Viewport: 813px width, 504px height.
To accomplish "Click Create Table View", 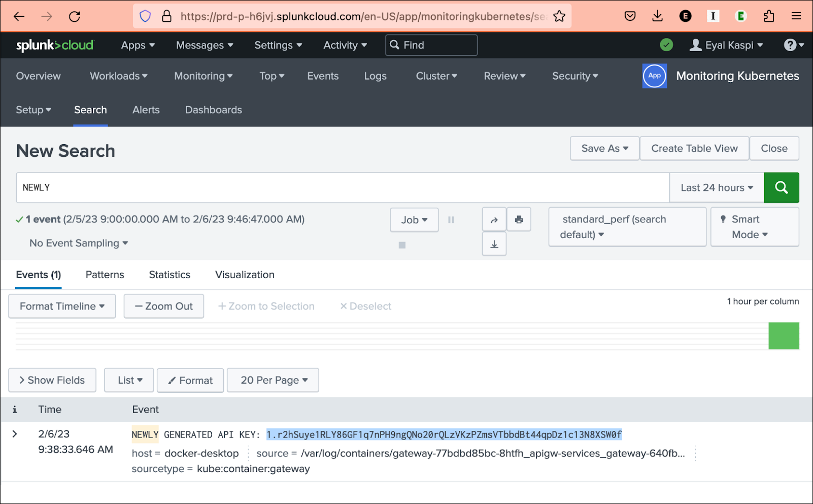I will pos(694,148).
